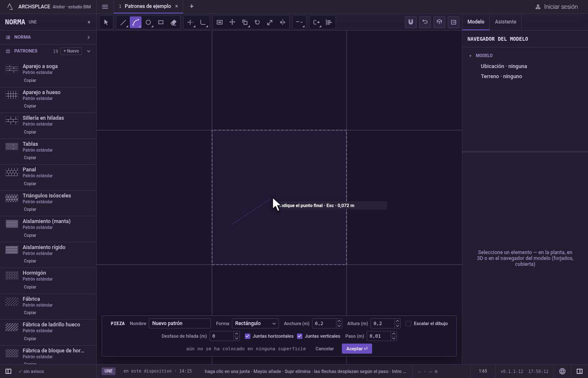The width and height of the screenshot is (588, 378).
Task: Open the Forma 'Rectángulo' dropdown
Action: pyautogui.click(x=255, y=323)
